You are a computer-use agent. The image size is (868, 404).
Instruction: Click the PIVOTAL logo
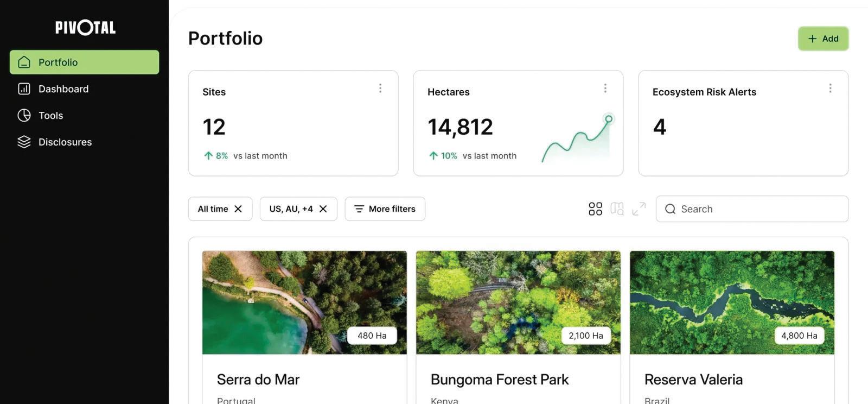tap(85, 28)
